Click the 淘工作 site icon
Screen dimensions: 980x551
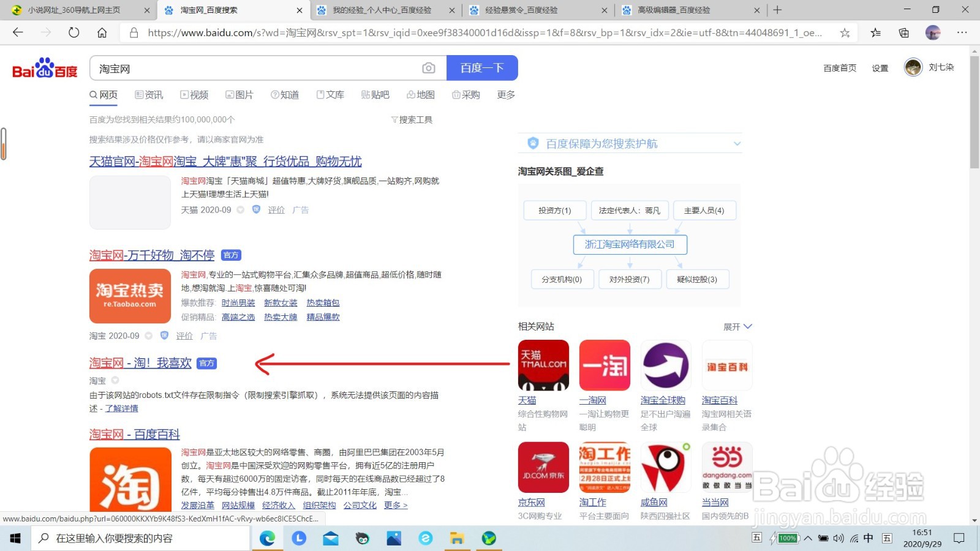[x=604, y=467]
